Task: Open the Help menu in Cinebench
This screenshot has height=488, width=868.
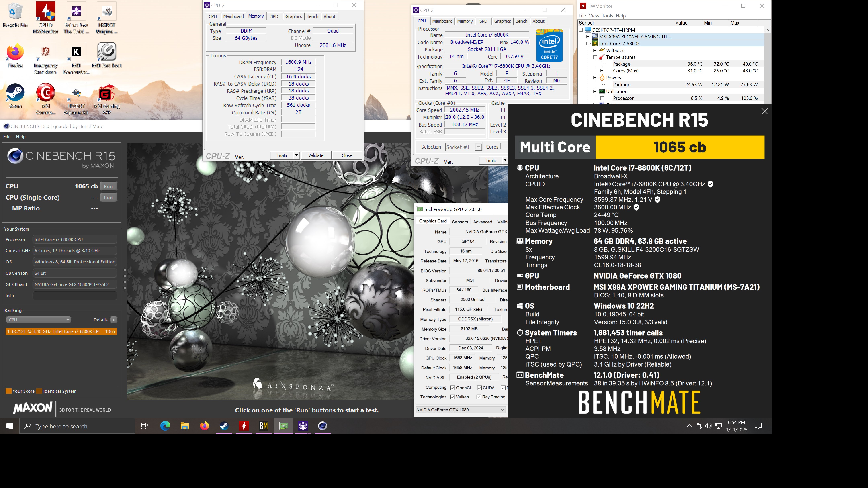Action: click(x=20, y=136)
